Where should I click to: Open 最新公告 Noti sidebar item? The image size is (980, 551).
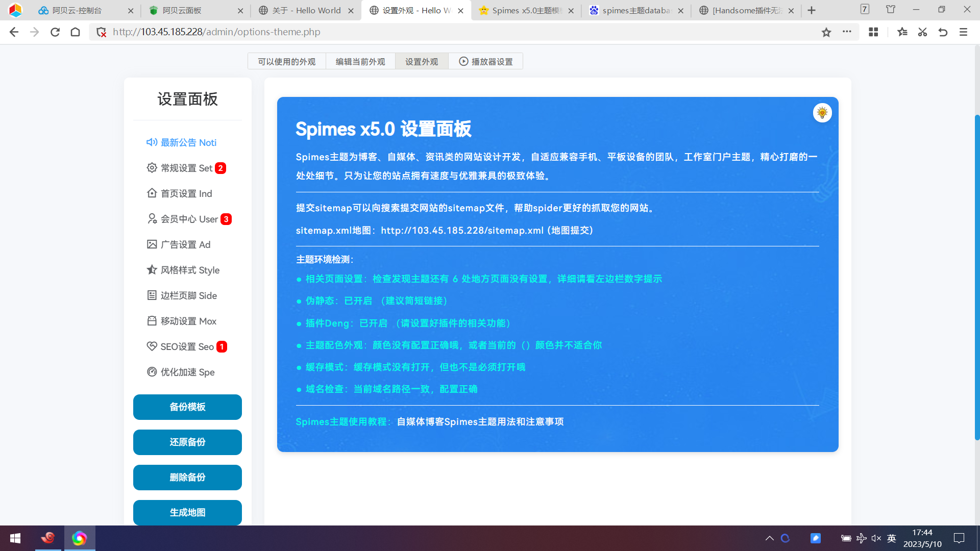[x=182, y=142]
